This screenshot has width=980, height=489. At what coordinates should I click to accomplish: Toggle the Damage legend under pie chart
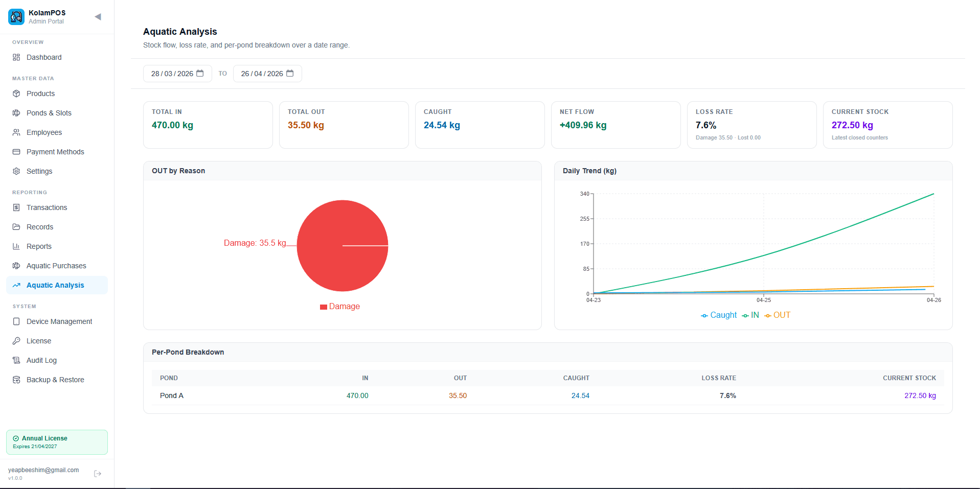click(340, 307)
